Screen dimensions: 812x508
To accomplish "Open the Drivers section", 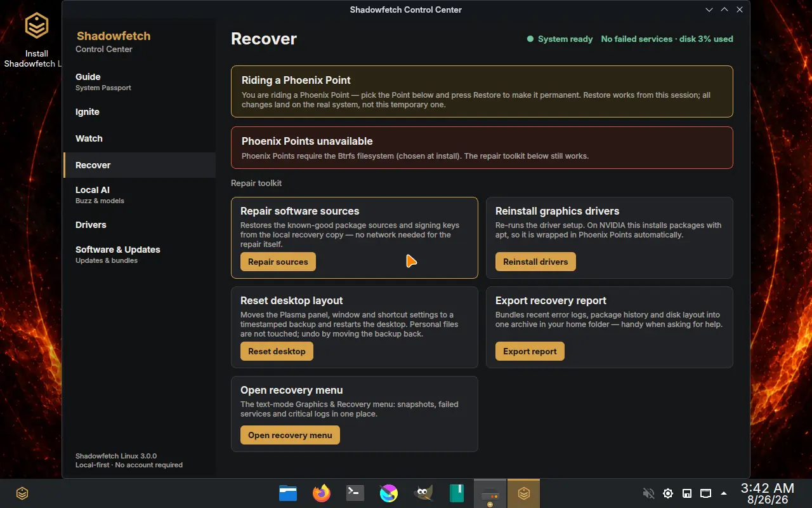I will point(140,225).
